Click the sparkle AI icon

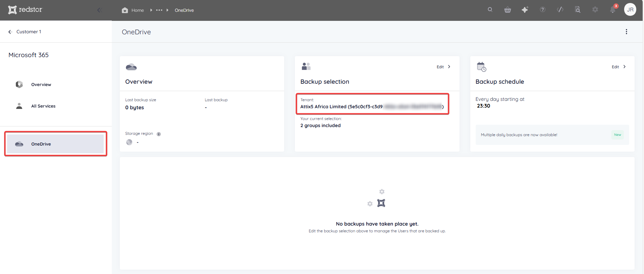pyautogui.click(x=525, y=10)
